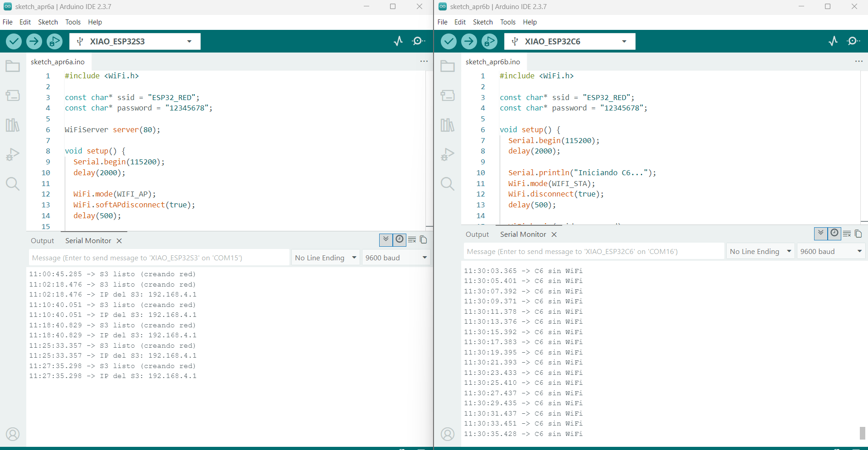The height and width of the screenshot is (450, 868).
Task: Select the sketch_apr6a.ino editor tab
Action: point(58,62)
